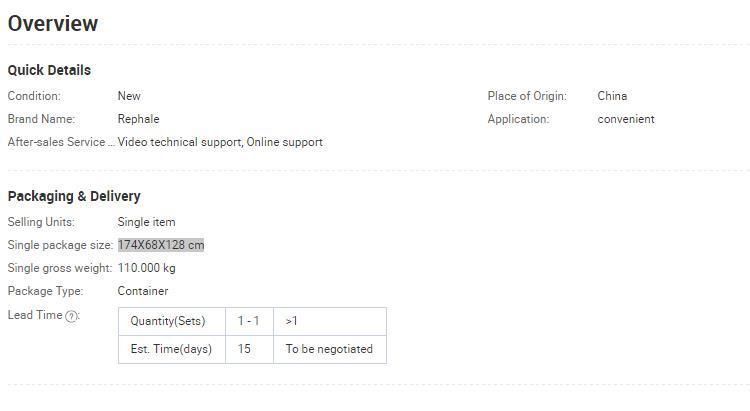This screenshot has width=750, height=411.
Task: Click the To be negotiated cell
Action: [x=330, y=349]
